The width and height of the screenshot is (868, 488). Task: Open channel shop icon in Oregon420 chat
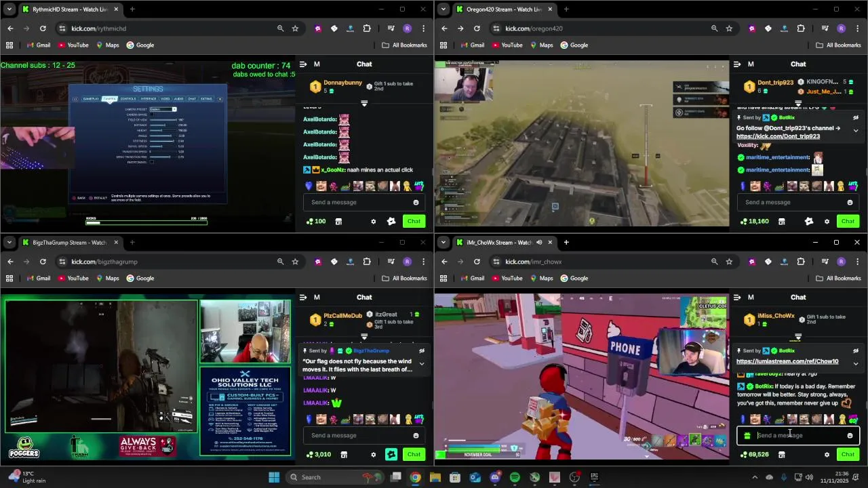[x=781, y=221]
